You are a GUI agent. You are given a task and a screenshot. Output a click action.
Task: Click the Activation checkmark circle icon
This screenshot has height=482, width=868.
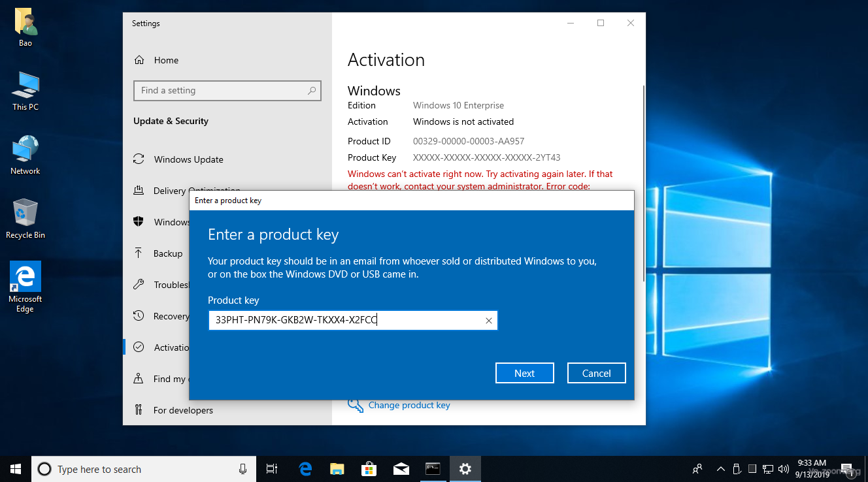(x=139, y=347)
